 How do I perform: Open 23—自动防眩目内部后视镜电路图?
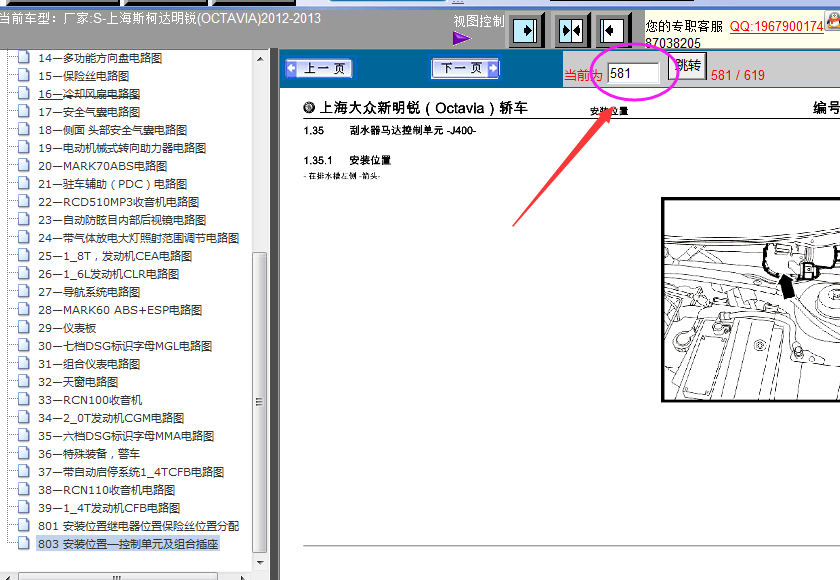pyautogui.click(x=122, y=220)
